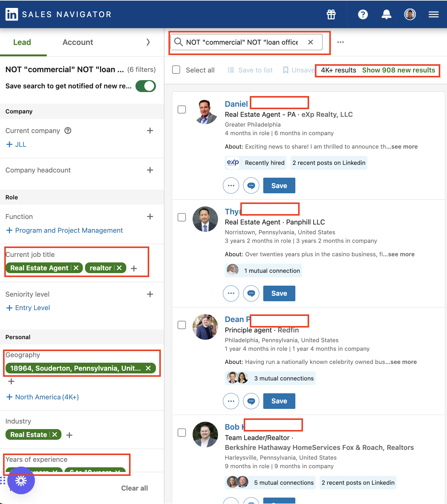Expand the Seniority level filter
The width and height of the screenshot is (447, 504).
150,294
